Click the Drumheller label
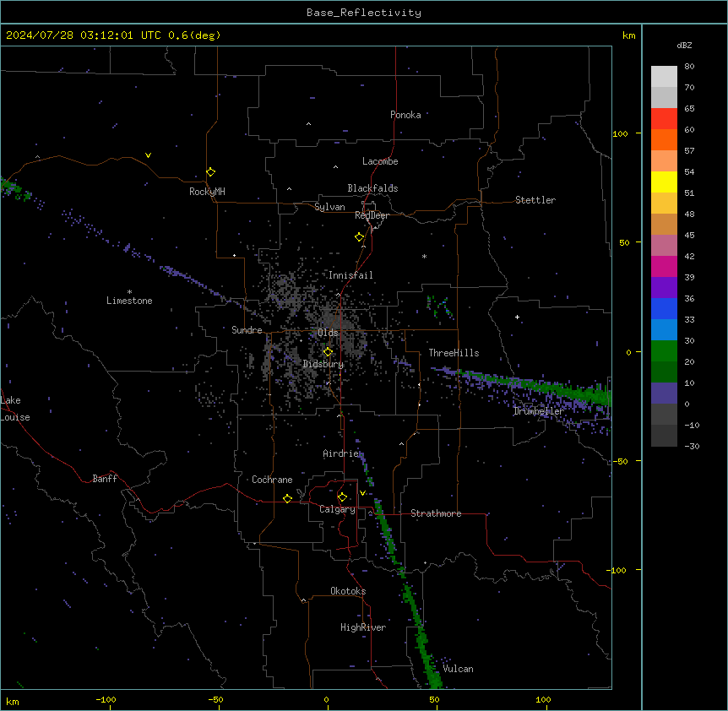Viewport: 728px width, 711px height. pos(539,411)
